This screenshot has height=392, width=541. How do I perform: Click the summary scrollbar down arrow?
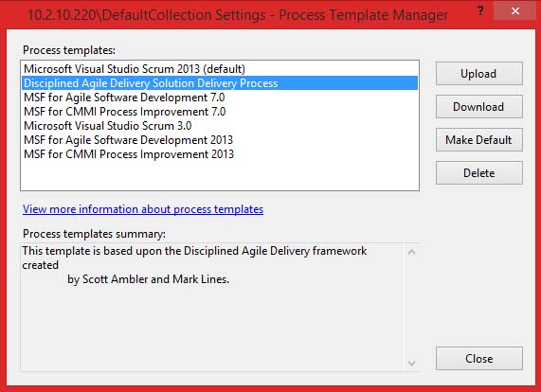(x=411, y=363)
